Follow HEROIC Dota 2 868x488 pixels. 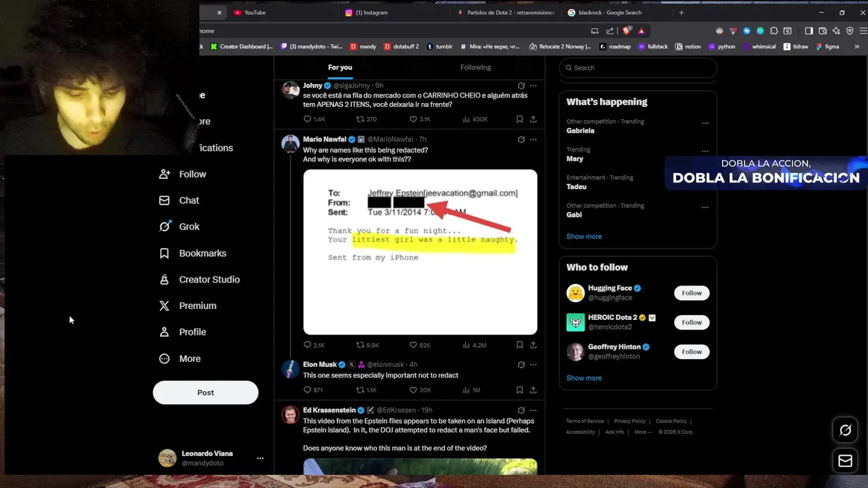[692, 322]
